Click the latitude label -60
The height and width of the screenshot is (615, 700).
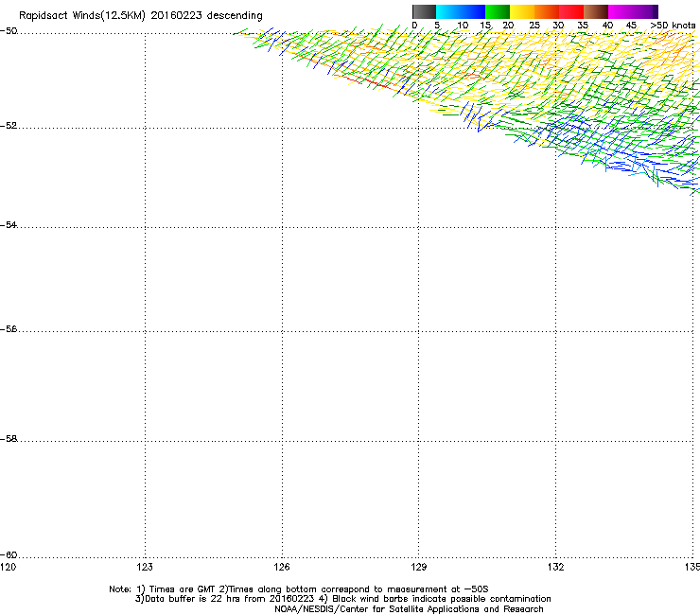(x=9, y=555)
